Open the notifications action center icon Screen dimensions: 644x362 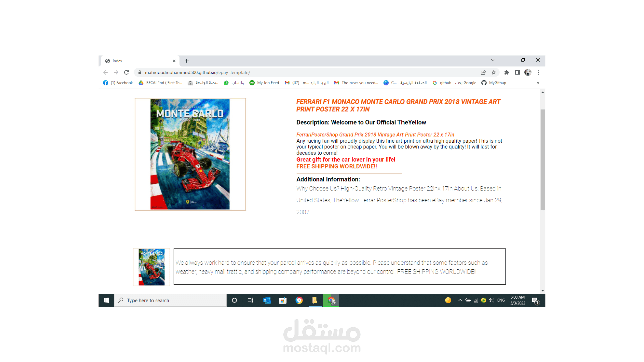pyautogui.click(x=535, y=301)
